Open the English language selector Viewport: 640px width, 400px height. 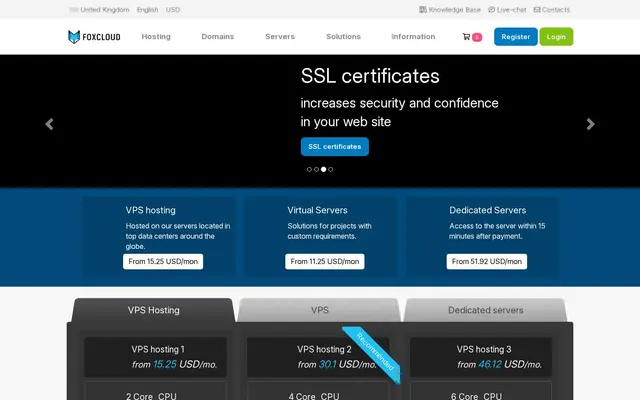pos(147,10)
